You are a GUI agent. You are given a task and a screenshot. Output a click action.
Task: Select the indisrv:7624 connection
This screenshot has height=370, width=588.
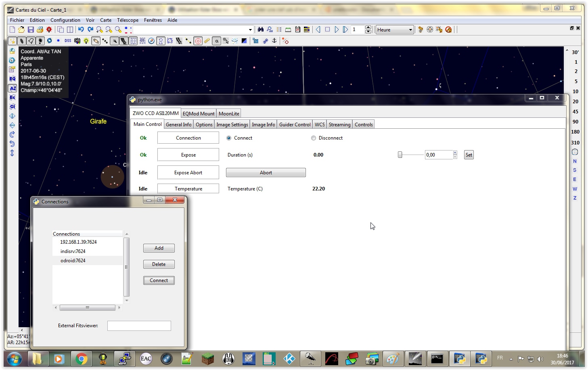click(88, 251)
